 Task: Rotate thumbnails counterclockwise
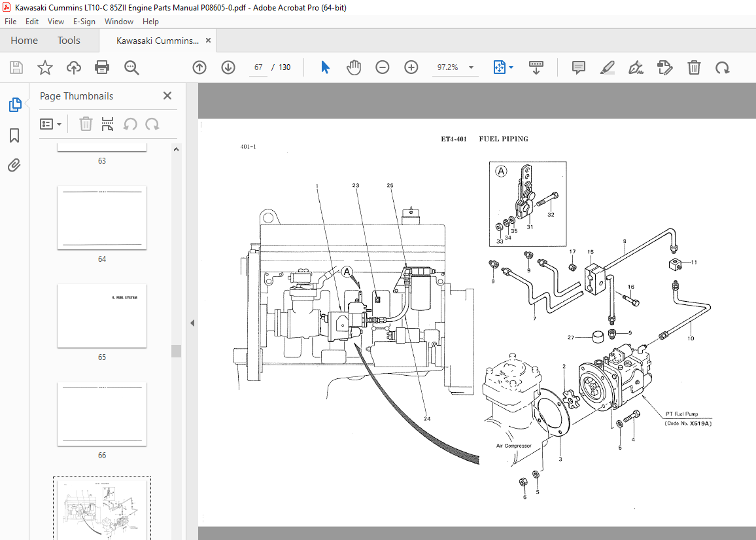[129, 124]
